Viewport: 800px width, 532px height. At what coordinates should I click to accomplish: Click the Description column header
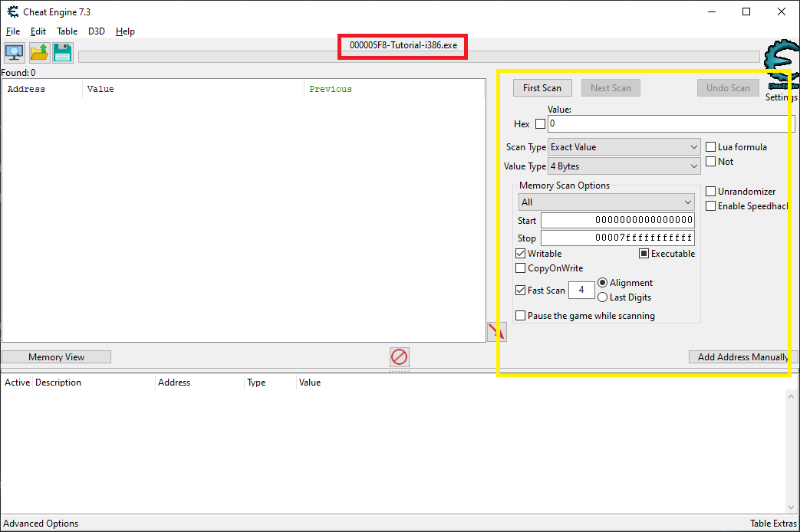tap(94, 383)
